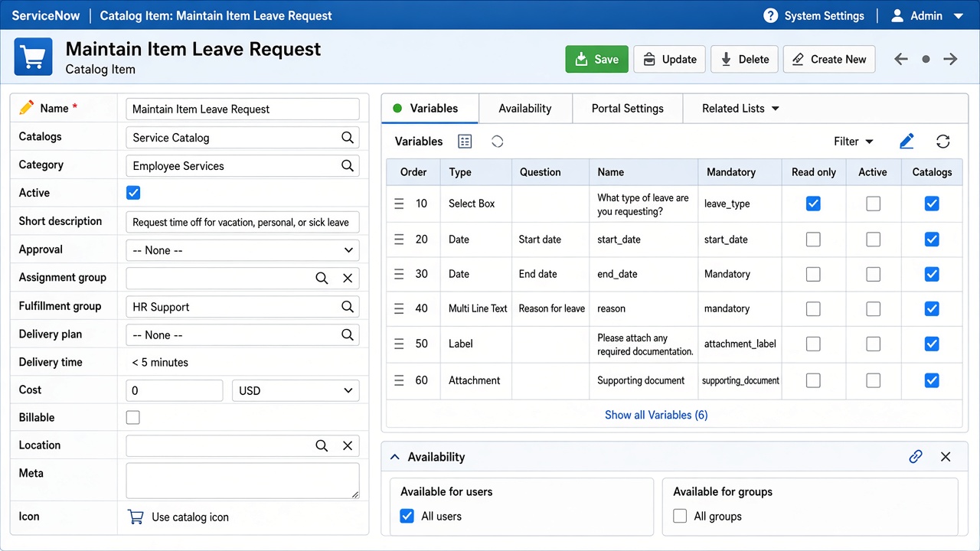Check the All groups checkbox
The height and width of the screenshot is (551, 980).
click(x=680, y=516)
